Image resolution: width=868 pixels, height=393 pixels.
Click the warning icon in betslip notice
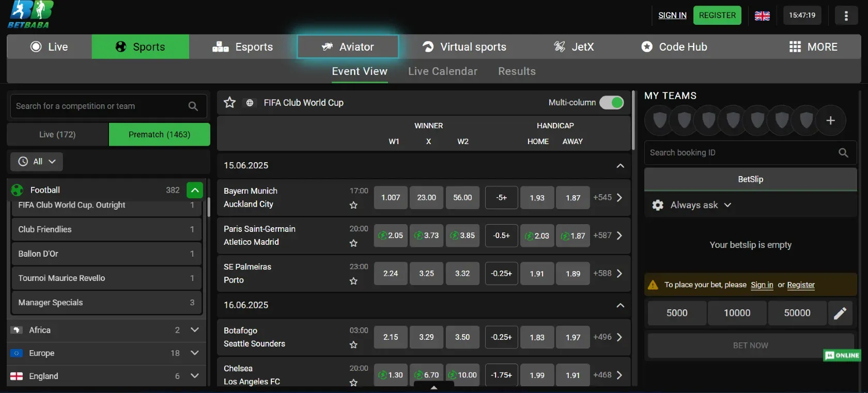pos(653,285)
